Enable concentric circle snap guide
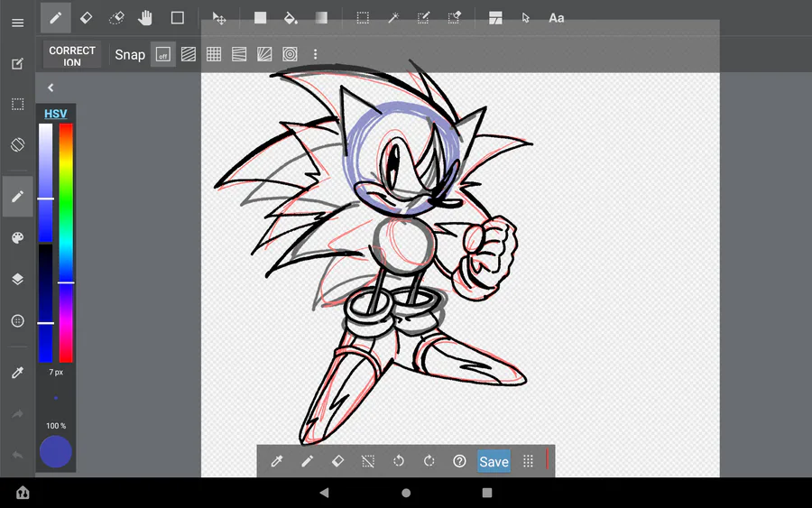The height and width of the screenshot is (508, 812). tap(290, 54)
